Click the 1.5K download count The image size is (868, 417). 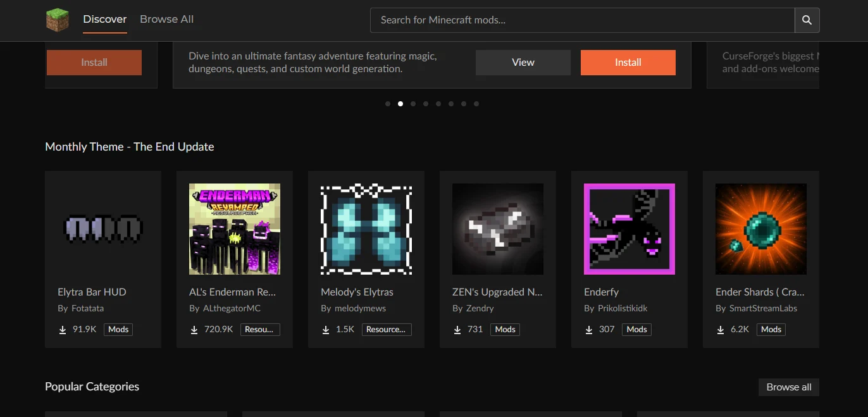[345, 330]
